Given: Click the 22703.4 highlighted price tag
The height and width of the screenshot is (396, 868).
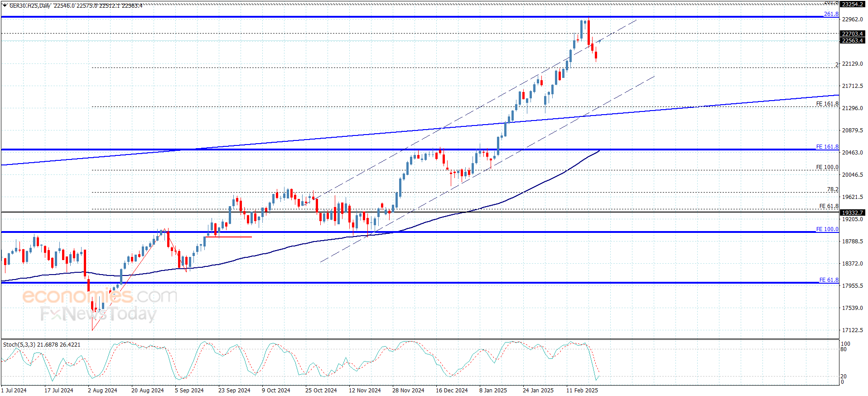Looking at the screenshot, I should pyautogui.click(x=852, y=34).
